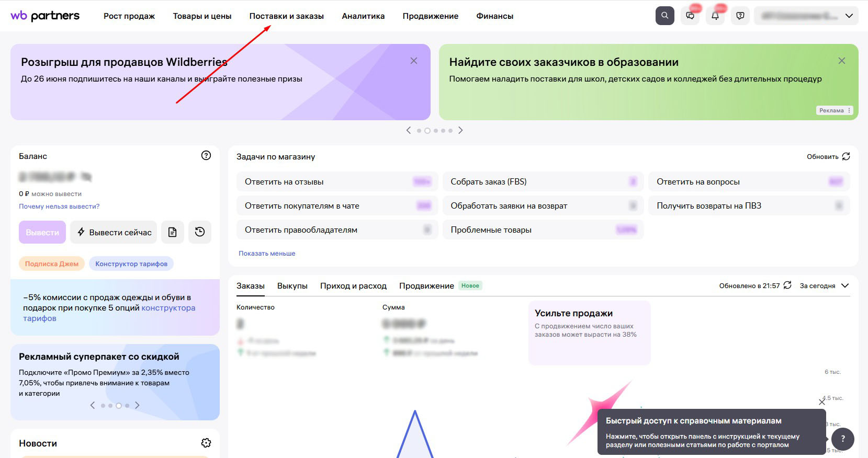
Task: Open the Подписка Джем tag
Action: [x=52, y=264]
